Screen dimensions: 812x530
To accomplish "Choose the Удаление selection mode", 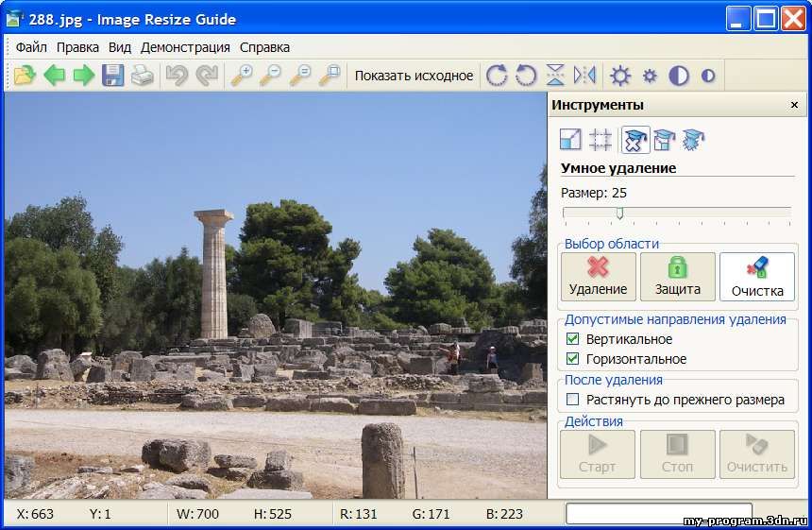I will coord(598,277).
